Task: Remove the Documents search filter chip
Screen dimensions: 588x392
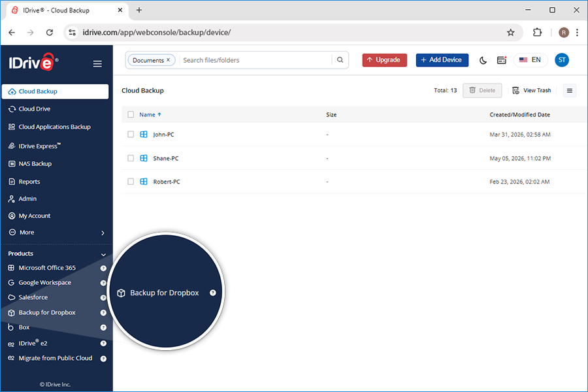Action: click(x=169, y=59)
